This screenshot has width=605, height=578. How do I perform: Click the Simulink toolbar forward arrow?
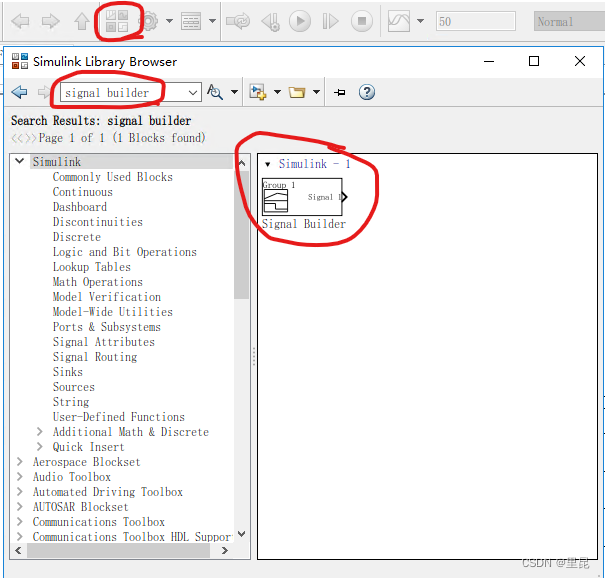pos(51,21)
